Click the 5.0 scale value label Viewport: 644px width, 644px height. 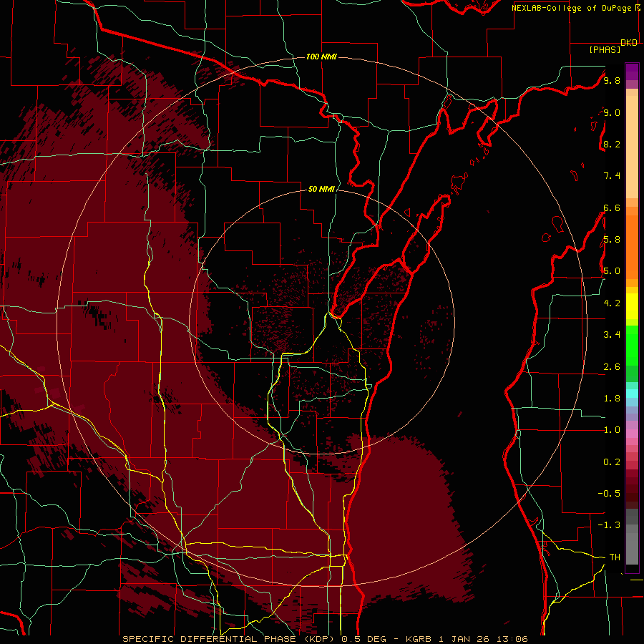pyautogui.click(x=612, y=271)
